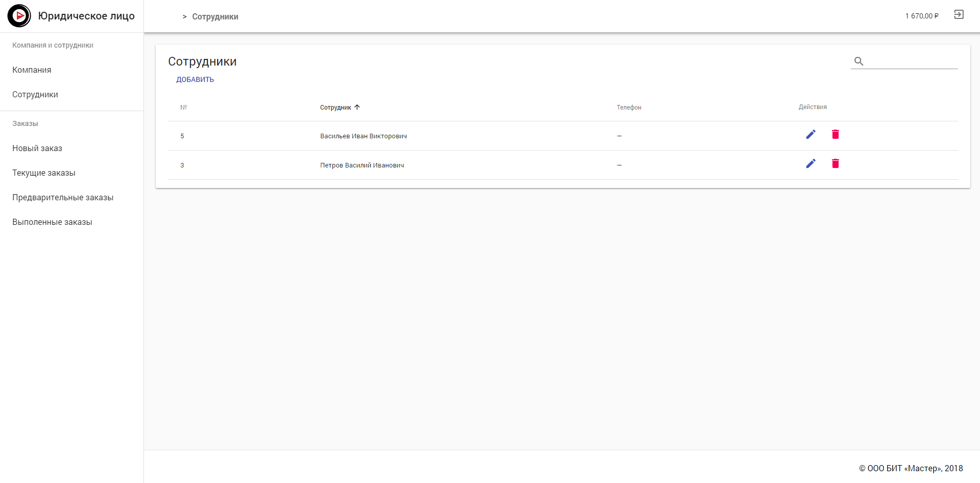Sort by the Телефон column header

point(629,108)
